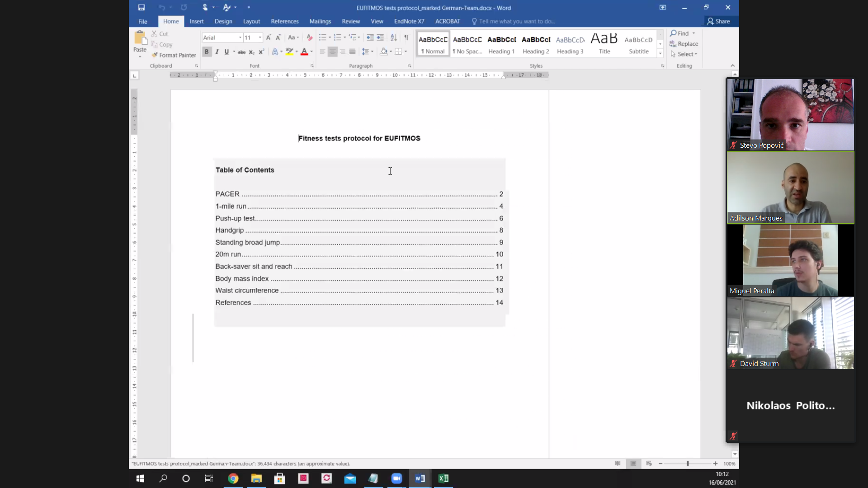Click the Paste icon

[x=140, y=38]
